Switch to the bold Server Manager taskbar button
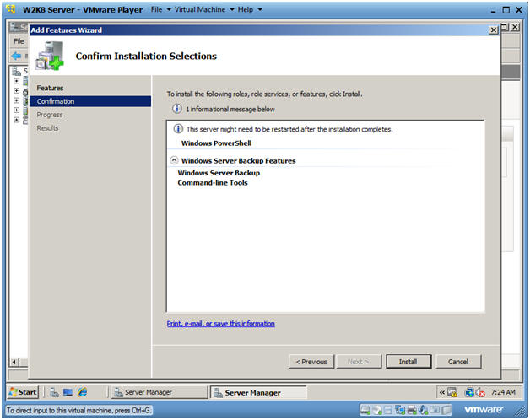 pos(258,393)
